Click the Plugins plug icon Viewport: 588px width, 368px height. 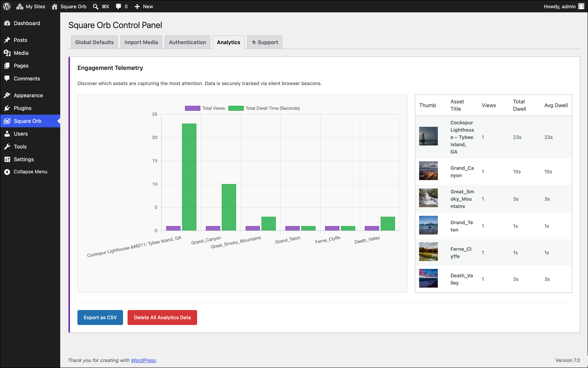(7, 108)
